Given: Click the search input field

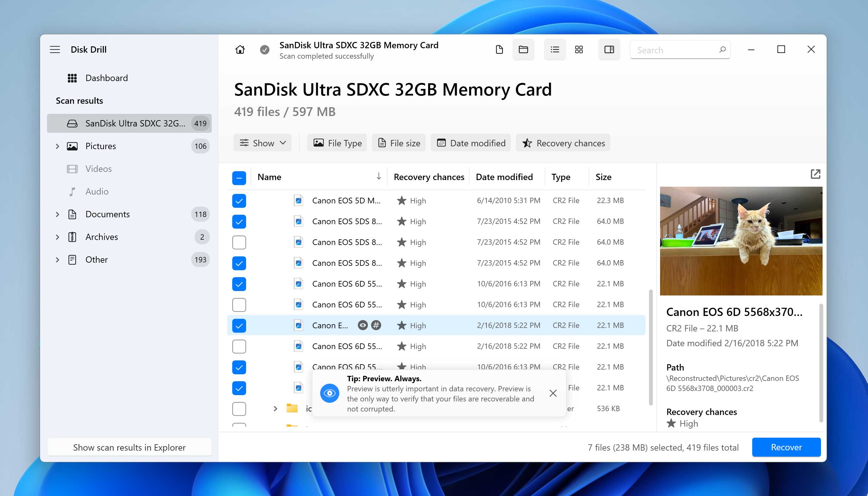Looking at the screenshot, I should (680, 50).
